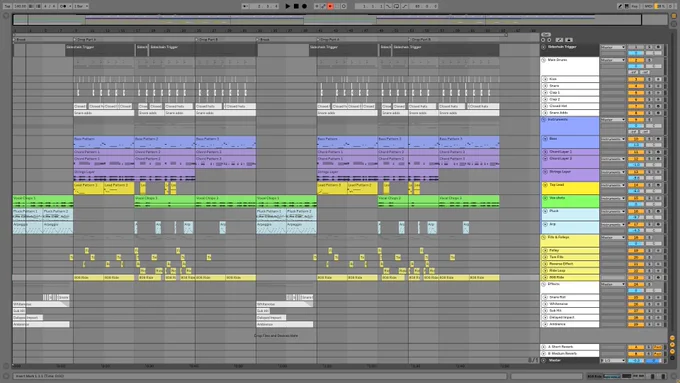680x383 pixels.
Task: Toggle Key map mode button
Action: pyautogui.click(x=634, y=6)
